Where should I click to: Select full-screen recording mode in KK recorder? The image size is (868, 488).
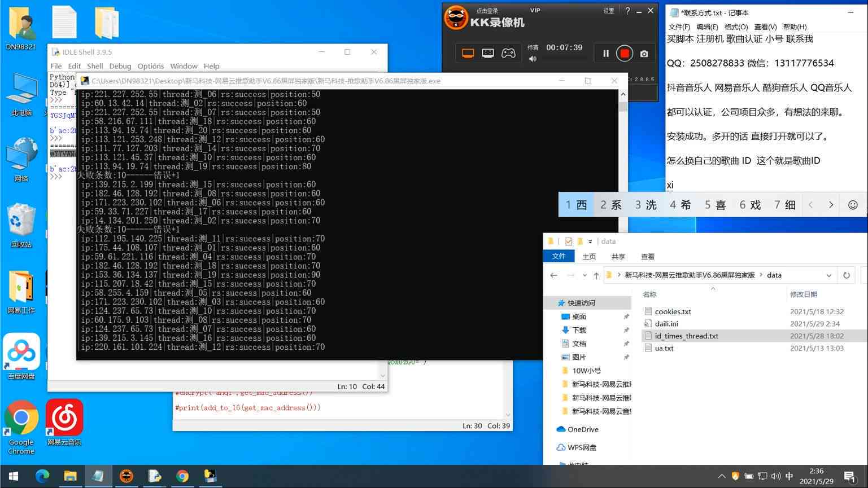468,54
